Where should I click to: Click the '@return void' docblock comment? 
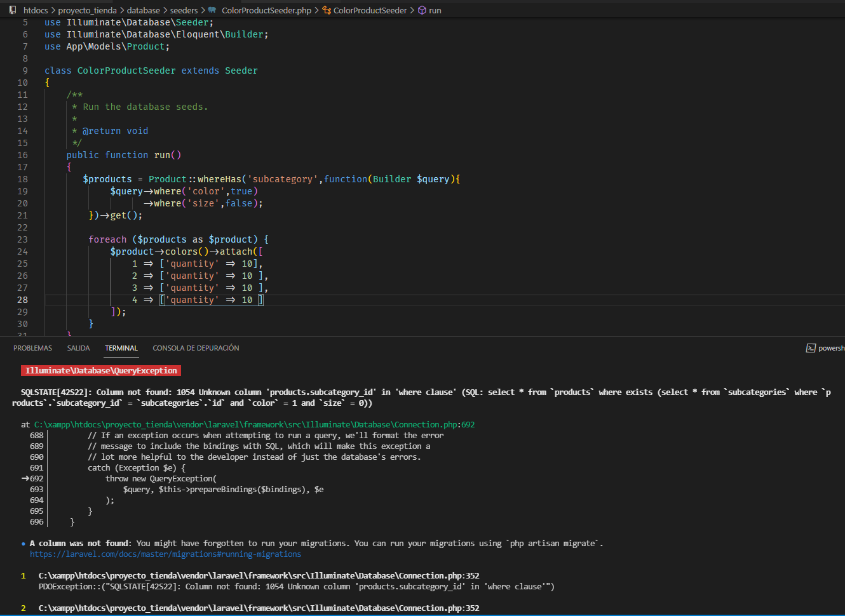click(x=115, y=131)
